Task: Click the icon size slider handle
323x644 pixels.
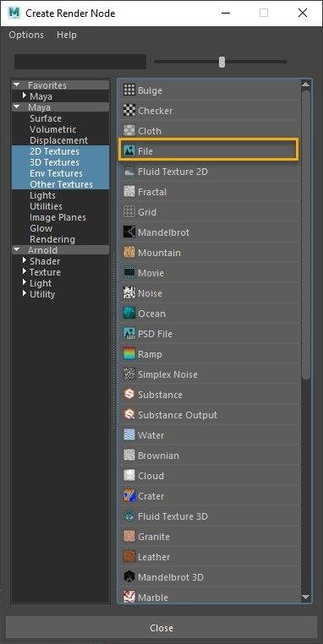Action: point(222,62)
